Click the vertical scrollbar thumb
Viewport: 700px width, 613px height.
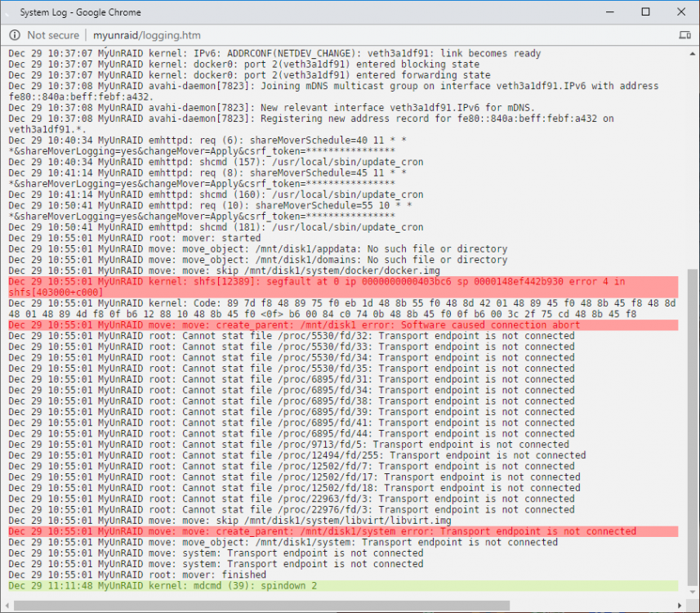(693, 427)
